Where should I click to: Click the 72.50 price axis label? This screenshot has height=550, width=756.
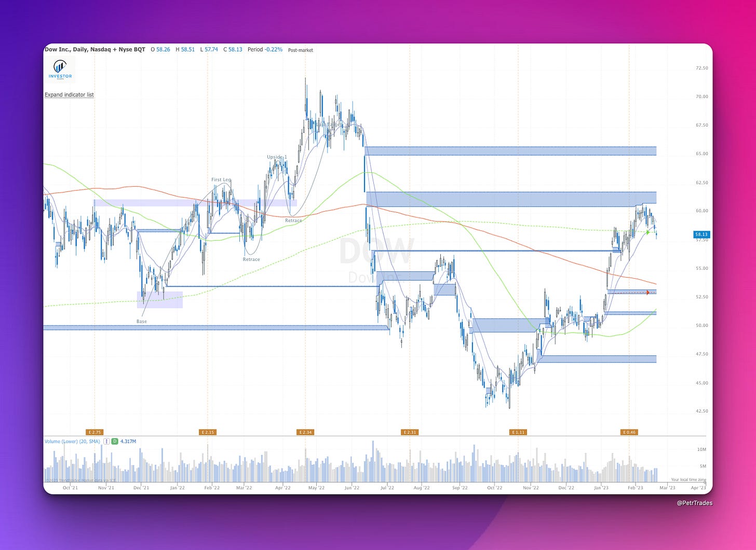(x=702, y=68)
